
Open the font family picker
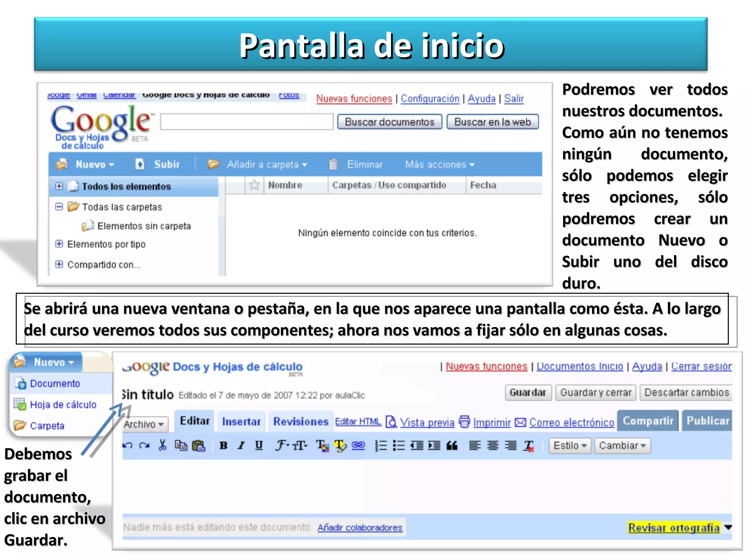282,446
